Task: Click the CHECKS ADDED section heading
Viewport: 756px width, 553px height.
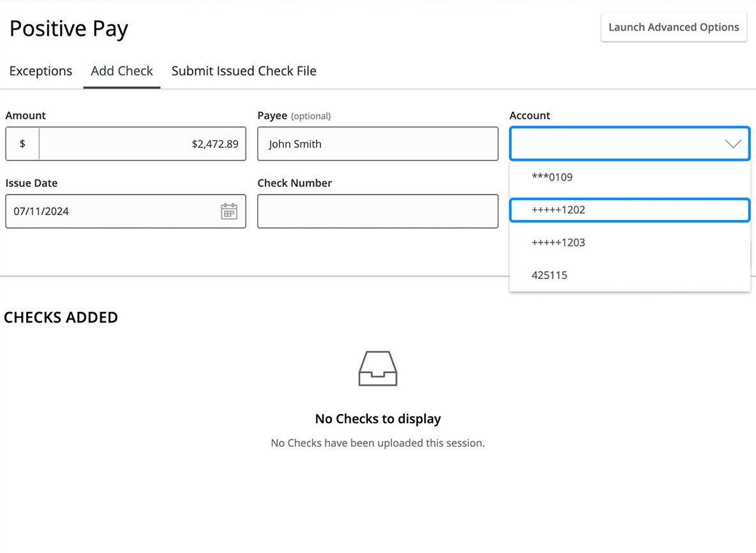Action: point(61,317)
